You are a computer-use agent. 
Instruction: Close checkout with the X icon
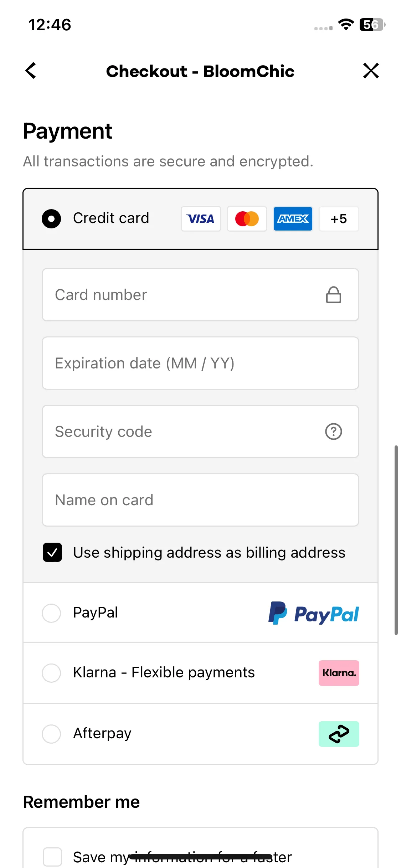(x=371, y=71)
